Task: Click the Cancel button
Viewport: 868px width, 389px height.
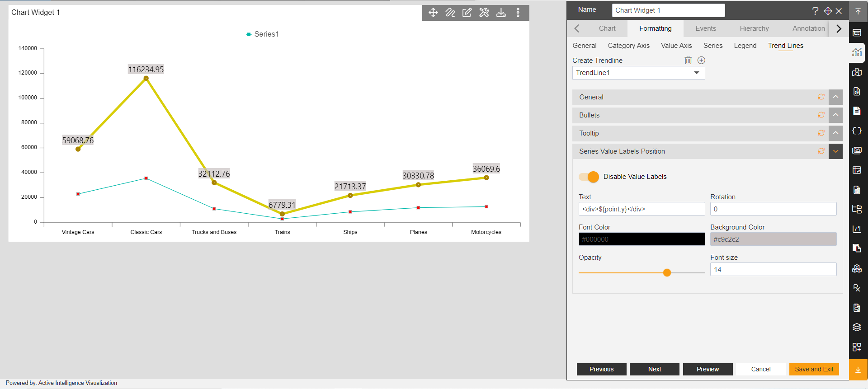Action: 761,369
